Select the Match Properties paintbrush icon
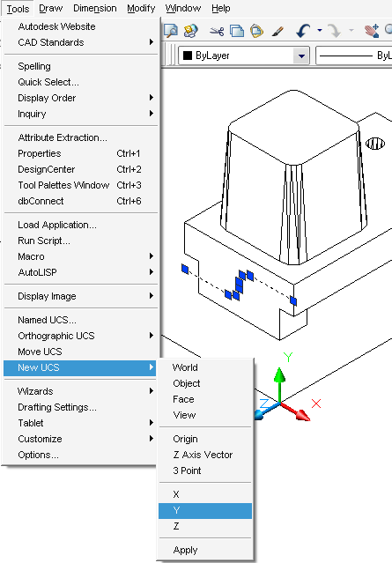The width and height of the screenshot is (392, 563). tap(277, 31)
